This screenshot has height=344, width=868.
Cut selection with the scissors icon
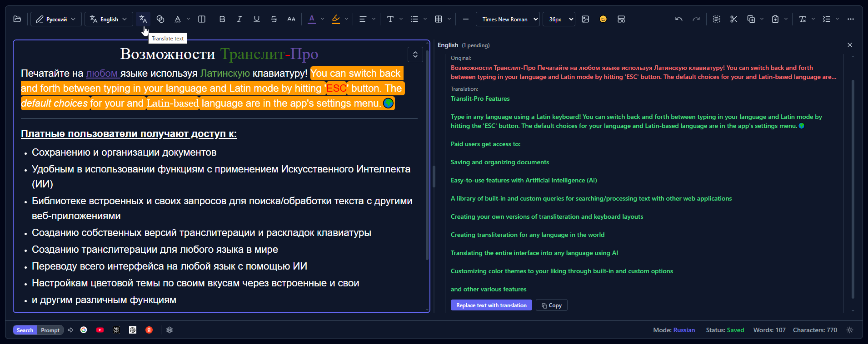coord(734,19)
